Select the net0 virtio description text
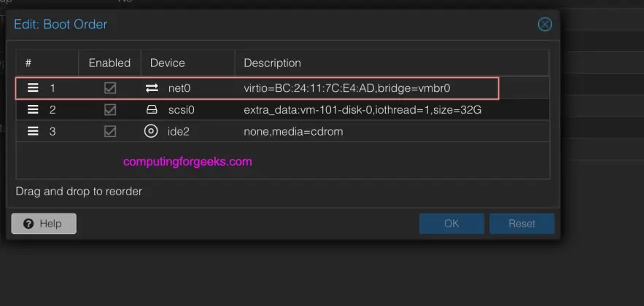The width and height of the screenshot is (644, 306). pos(347,88)
